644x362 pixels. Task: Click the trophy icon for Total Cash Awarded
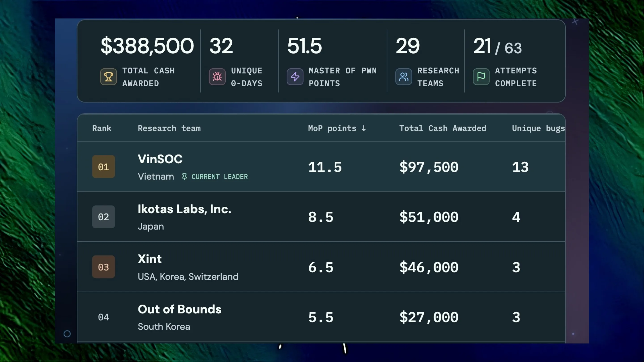(x=108, y=77)
